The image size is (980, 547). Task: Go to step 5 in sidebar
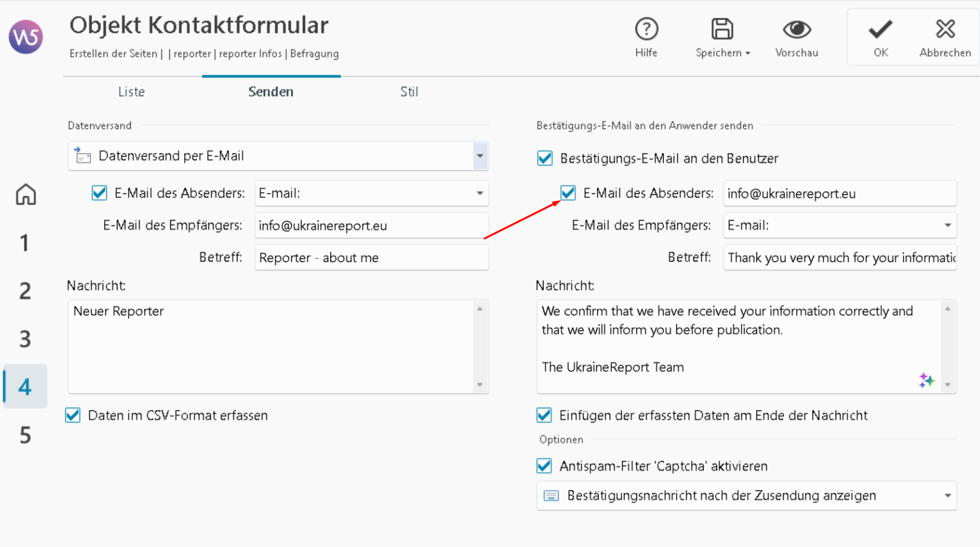pyautogui.click(x=25, y=435)
